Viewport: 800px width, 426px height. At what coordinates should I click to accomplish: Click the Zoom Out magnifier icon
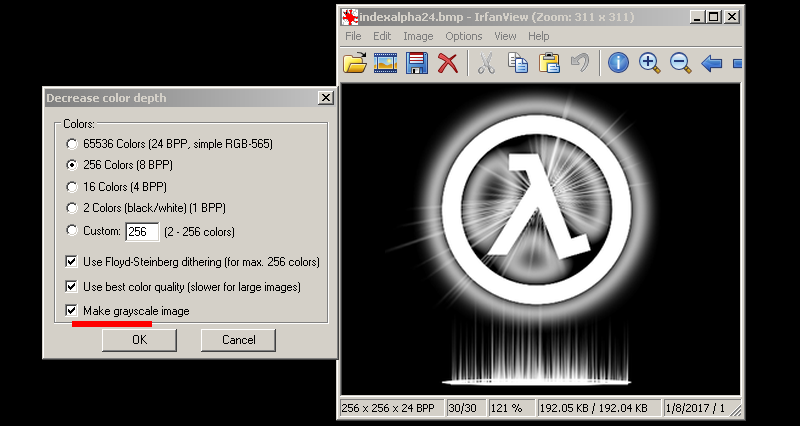tap(680, 63)
